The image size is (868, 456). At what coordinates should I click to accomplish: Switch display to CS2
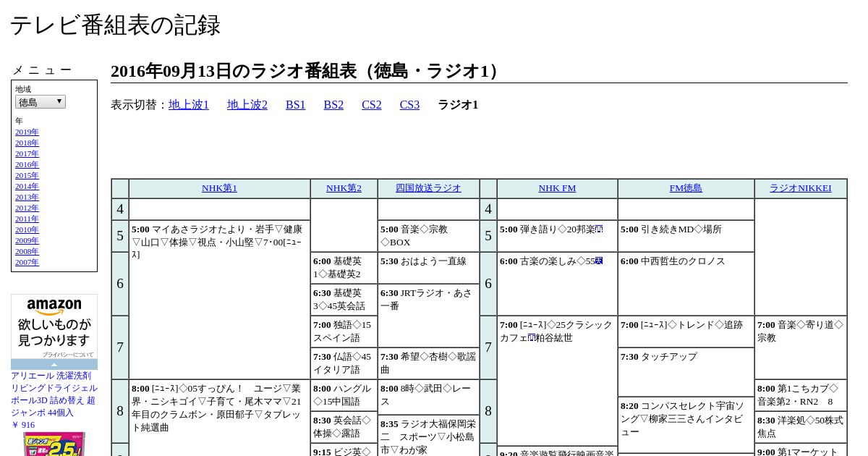[372, 105]
